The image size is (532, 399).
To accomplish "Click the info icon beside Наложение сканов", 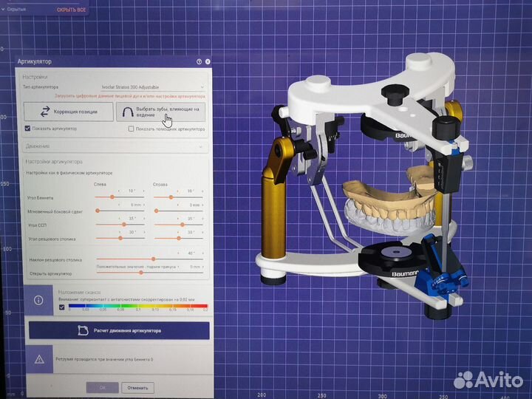I will (x=38, y=300).
